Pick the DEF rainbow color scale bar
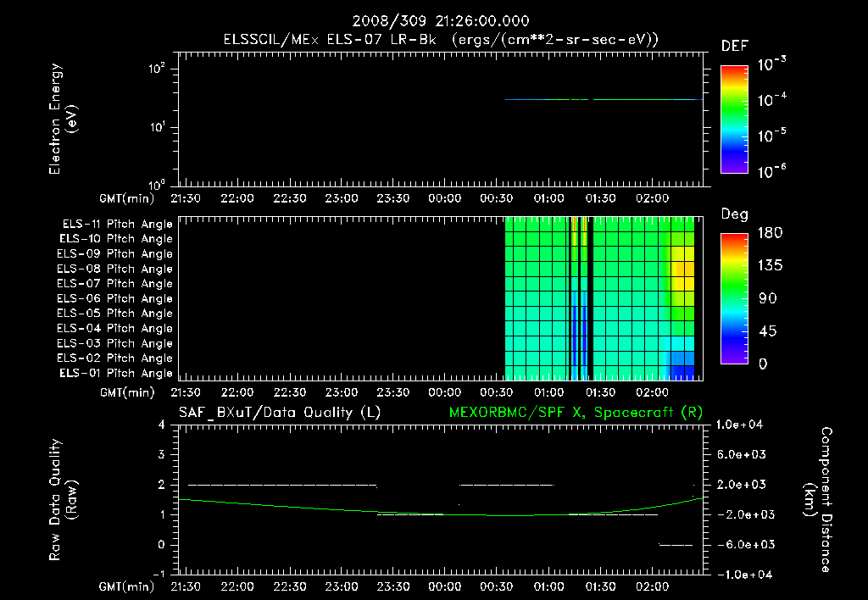This screenshot has width=868, height=600. [x=734, y=119]
